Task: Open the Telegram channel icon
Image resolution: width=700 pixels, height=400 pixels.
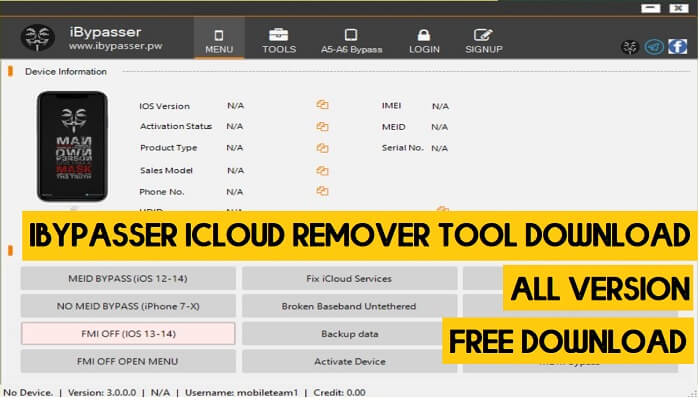Action: click(654, 47)
